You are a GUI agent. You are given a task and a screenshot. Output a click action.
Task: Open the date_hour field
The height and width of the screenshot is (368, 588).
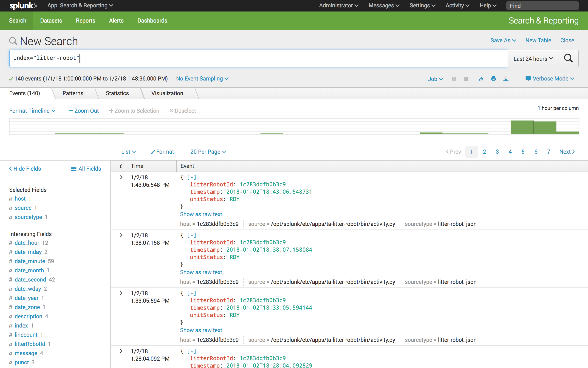click(27, 243)
